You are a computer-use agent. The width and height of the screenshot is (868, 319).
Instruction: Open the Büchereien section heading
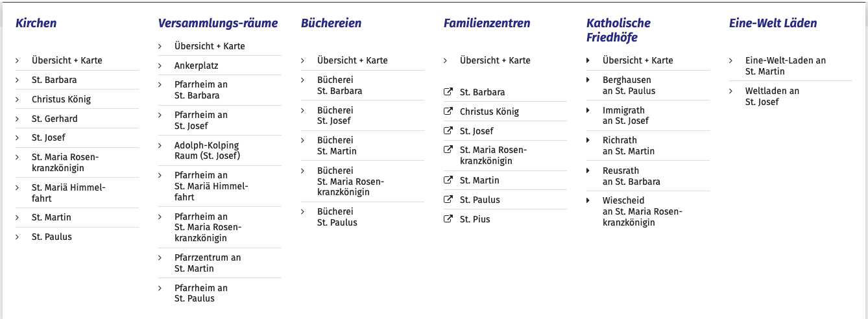[332, 23]
